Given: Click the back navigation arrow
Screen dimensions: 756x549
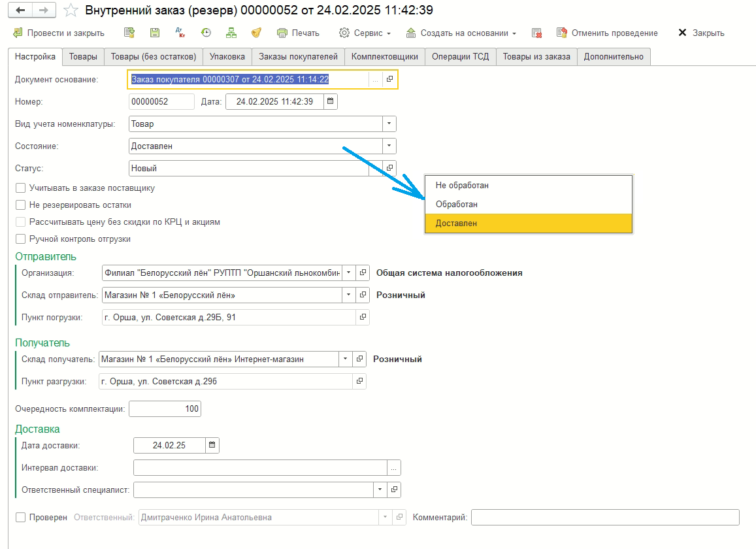Looking at the screenshot, I should (x=20, y=10).
